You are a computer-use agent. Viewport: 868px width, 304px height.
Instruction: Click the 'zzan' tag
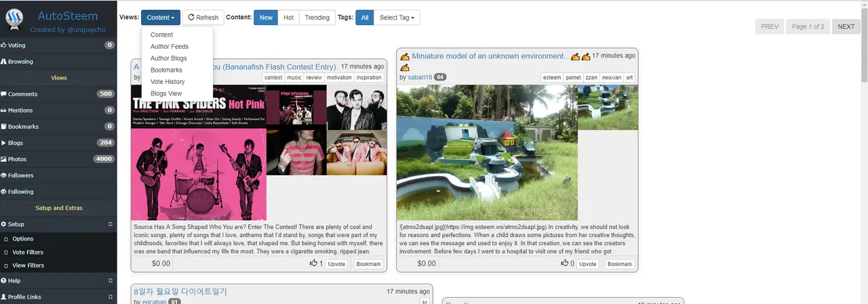pos(591,77)
